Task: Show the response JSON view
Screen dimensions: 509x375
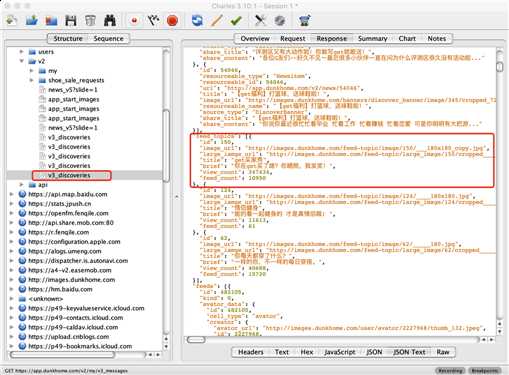Action: (374, 352)
